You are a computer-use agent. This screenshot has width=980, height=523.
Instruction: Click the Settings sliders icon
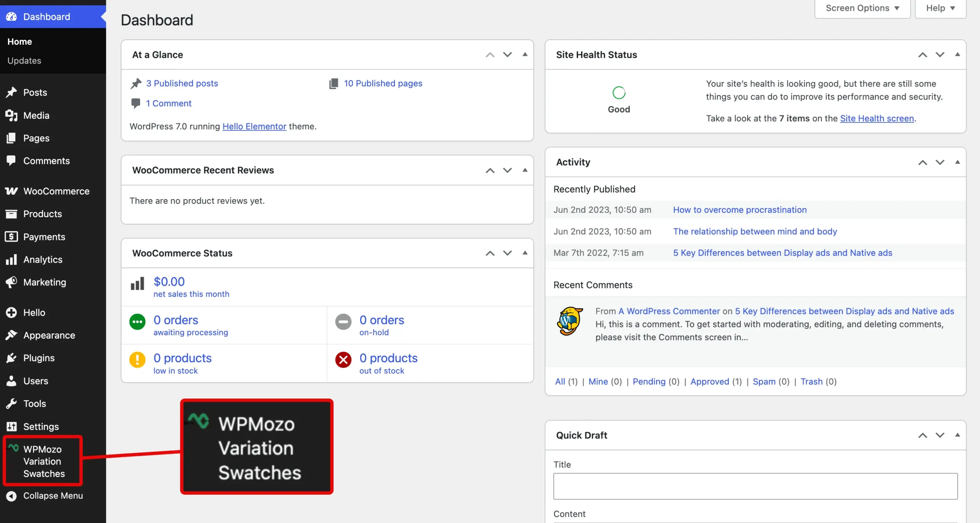(11, 426)
